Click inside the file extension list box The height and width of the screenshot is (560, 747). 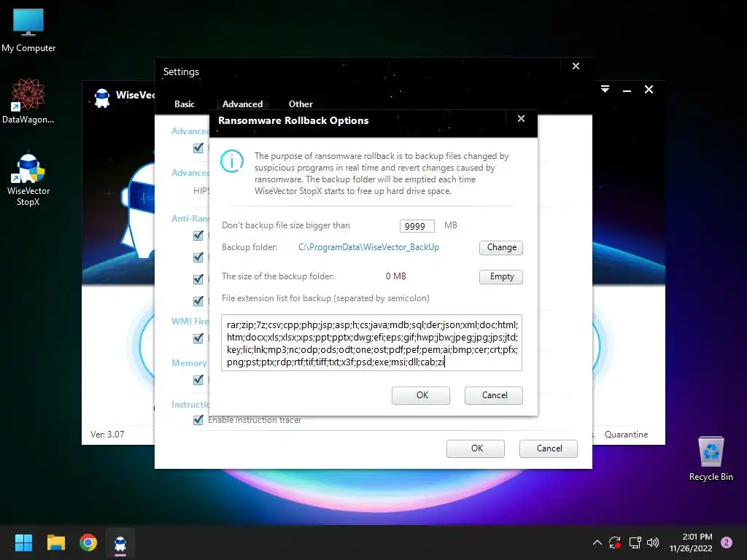[x=371, y=343]
